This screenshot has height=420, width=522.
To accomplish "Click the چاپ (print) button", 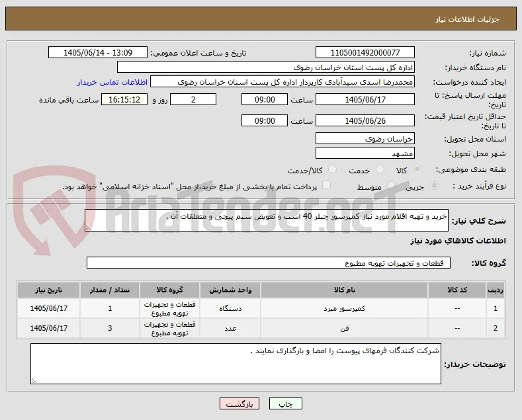I will pyautogui.click(x=286, y=403).
